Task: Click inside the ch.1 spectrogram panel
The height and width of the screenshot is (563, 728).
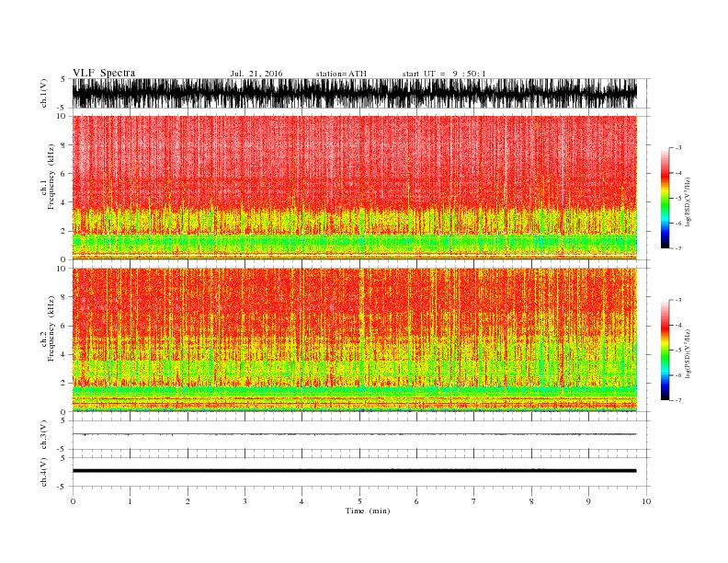Action: [x=354, y=188]
